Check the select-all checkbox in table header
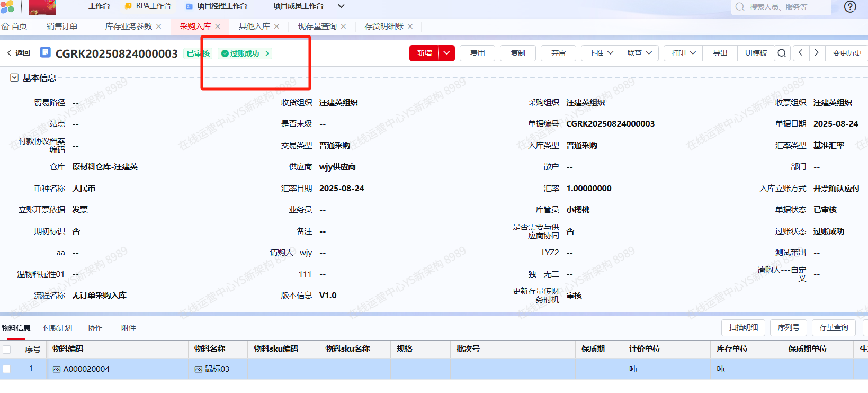Screen dimensions: 868x393 click(x=7, y=349)
